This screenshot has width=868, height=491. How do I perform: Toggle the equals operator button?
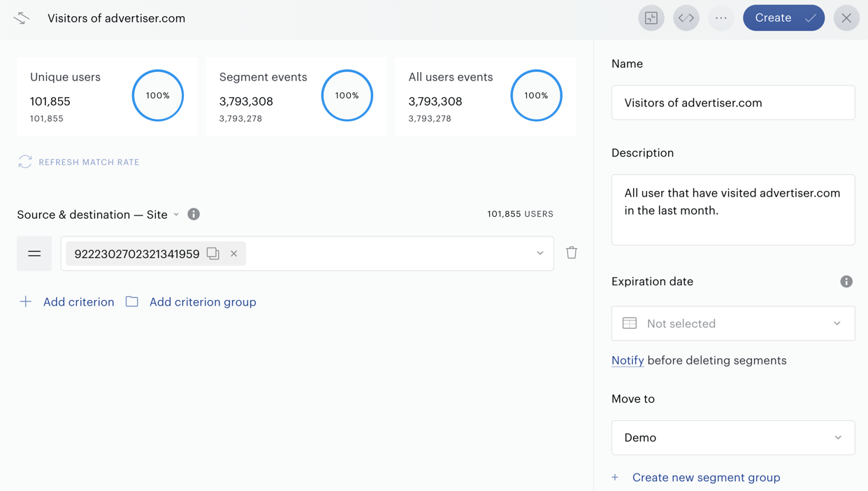pos(34,254)
